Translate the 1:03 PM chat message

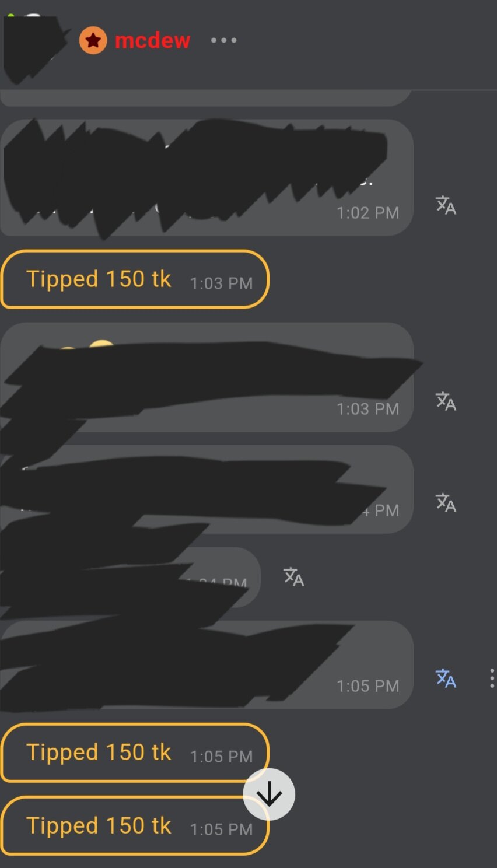(446, 401)
